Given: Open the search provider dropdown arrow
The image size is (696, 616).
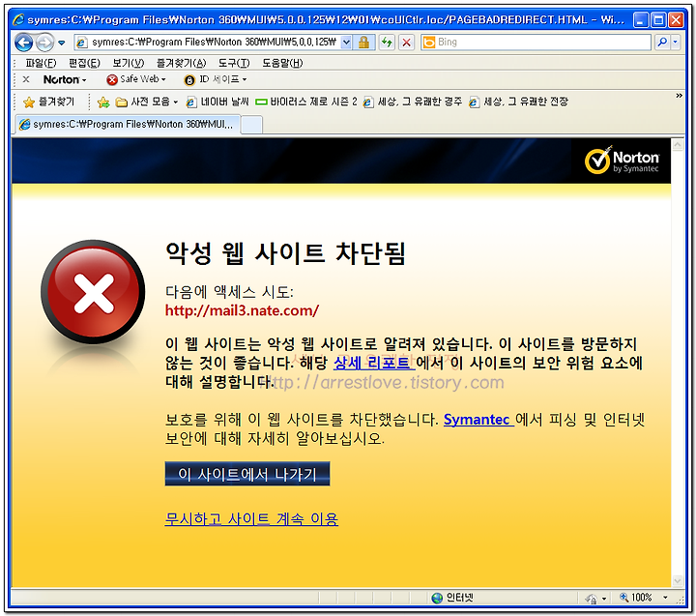Looking at the screenshot, I should pos(676,43).
